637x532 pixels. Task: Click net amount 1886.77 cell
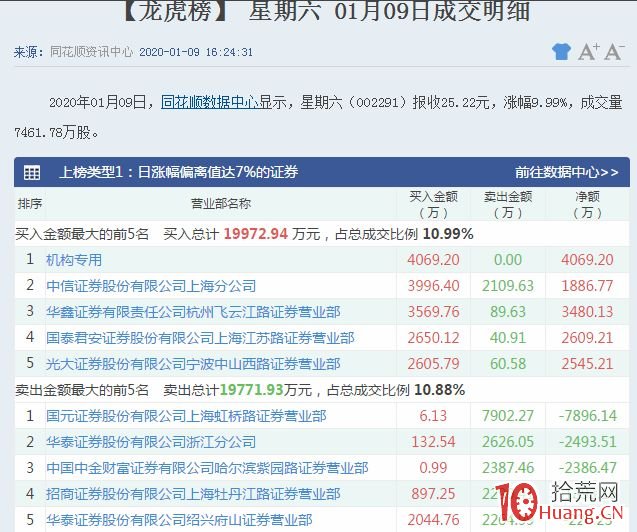(587, 286)
